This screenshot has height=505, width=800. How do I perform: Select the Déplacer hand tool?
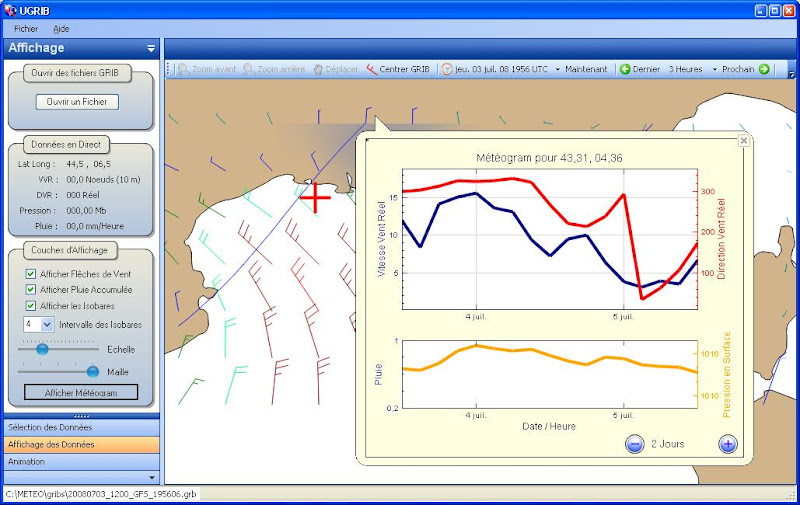[x=318, y=70]
